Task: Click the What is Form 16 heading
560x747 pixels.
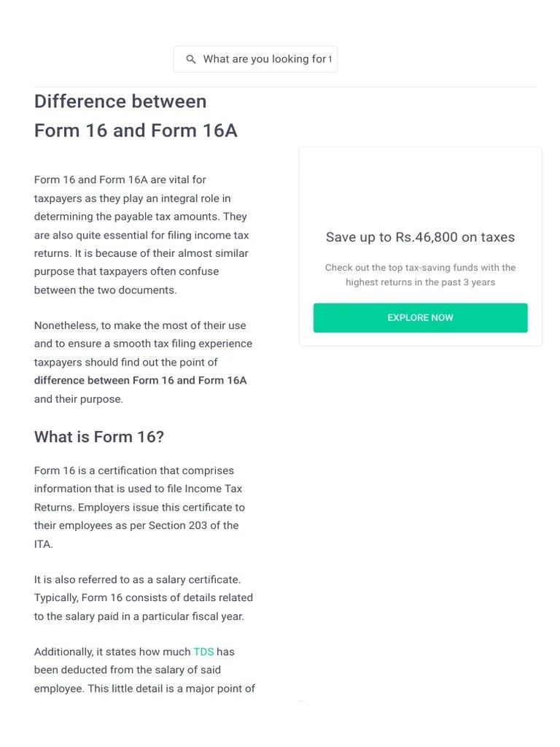Action: point(98,436)
